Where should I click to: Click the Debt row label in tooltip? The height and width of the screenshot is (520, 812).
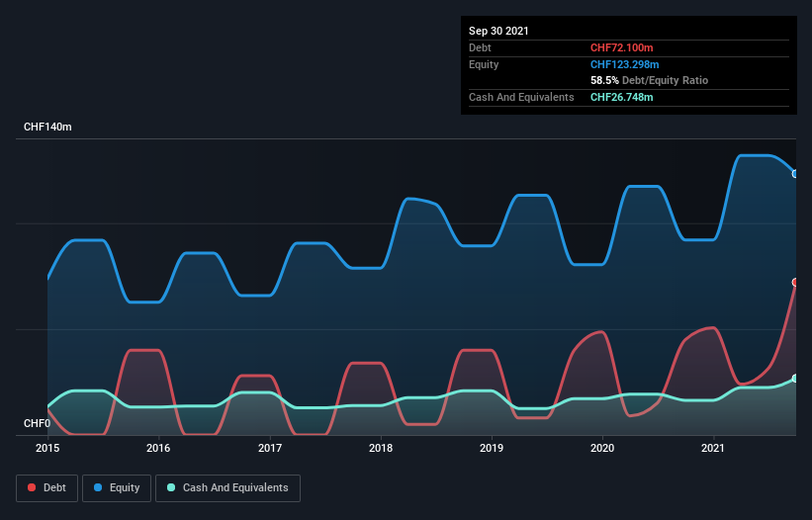tap(480, 47)
